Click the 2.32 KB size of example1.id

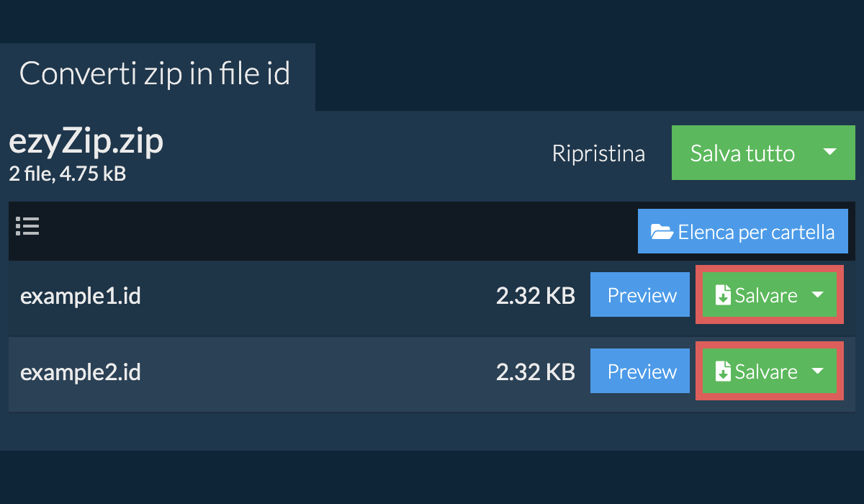535,296
